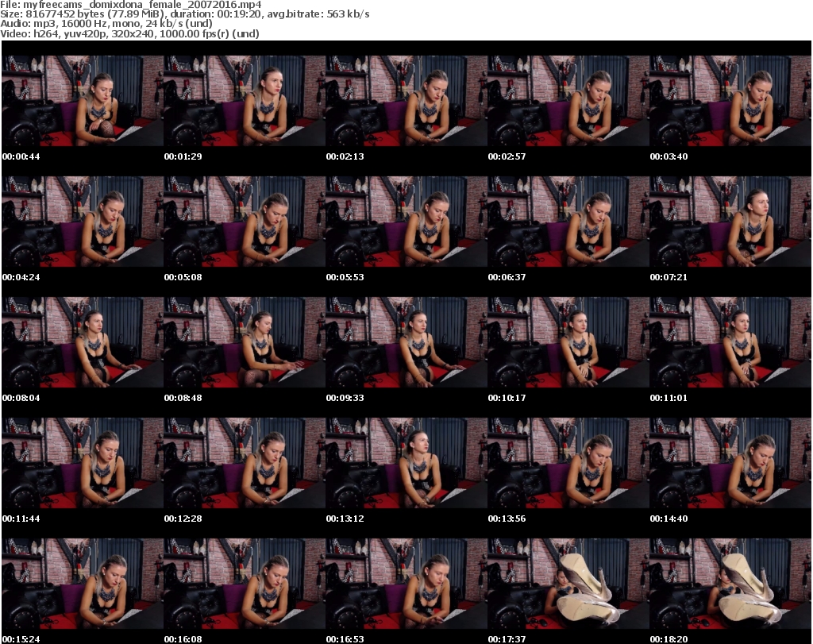Click the thumbnail above timestamp 00:05:53
The height and width of the screenshot is (644, 813).
(x=406, y=222)
